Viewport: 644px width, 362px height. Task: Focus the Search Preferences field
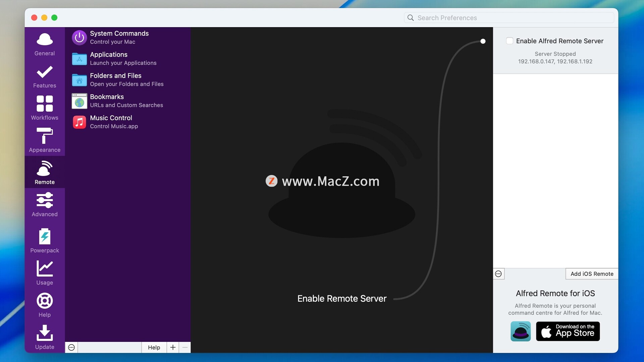coord(513,18)
